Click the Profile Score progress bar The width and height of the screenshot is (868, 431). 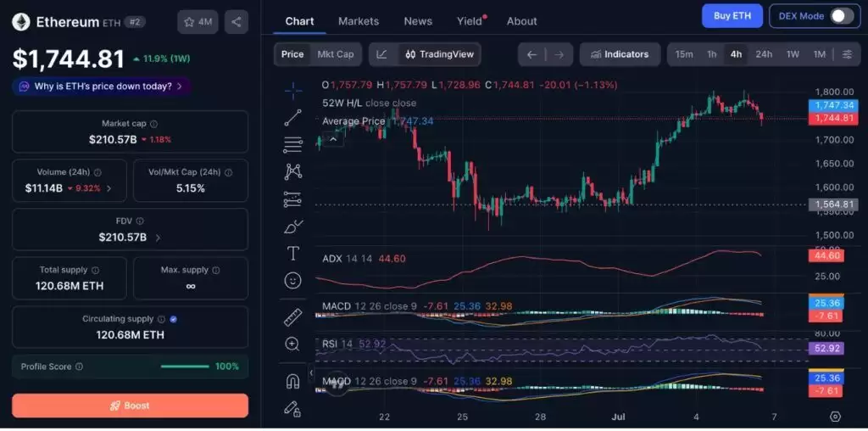tap(185, 367)
